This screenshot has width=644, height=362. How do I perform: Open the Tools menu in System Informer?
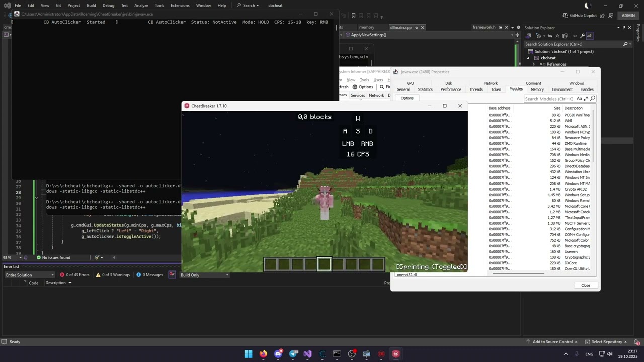(364, 80)
